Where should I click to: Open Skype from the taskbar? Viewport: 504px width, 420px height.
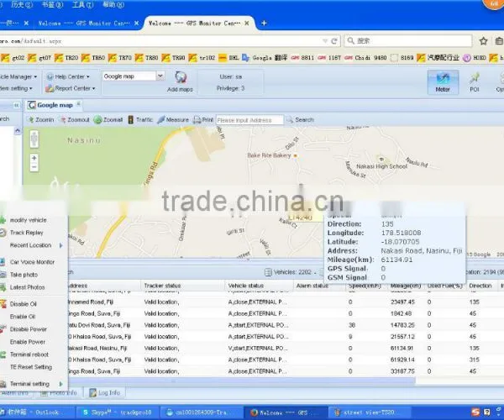[117, 412]
